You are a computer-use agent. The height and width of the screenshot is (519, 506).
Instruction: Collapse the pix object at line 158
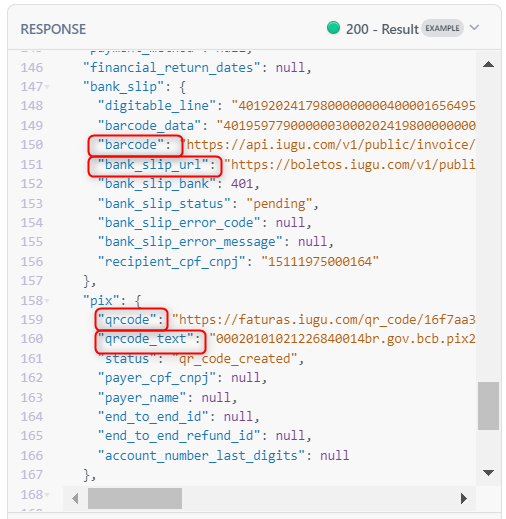click(x=47, y=301)
